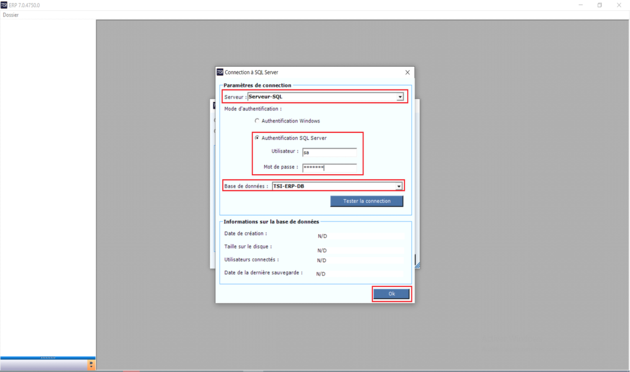Confirm with the Ok button
Image resolution: width=630 pixels, height=372 pixels.
pos(391,294)
